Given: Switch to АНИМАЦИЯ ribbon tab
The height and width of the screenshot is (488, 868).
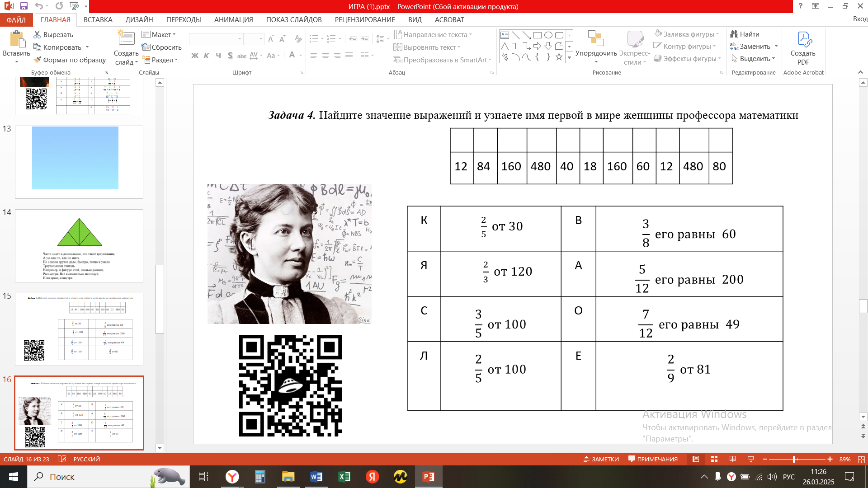Looking at the screenshot, I should click(234, 20).
